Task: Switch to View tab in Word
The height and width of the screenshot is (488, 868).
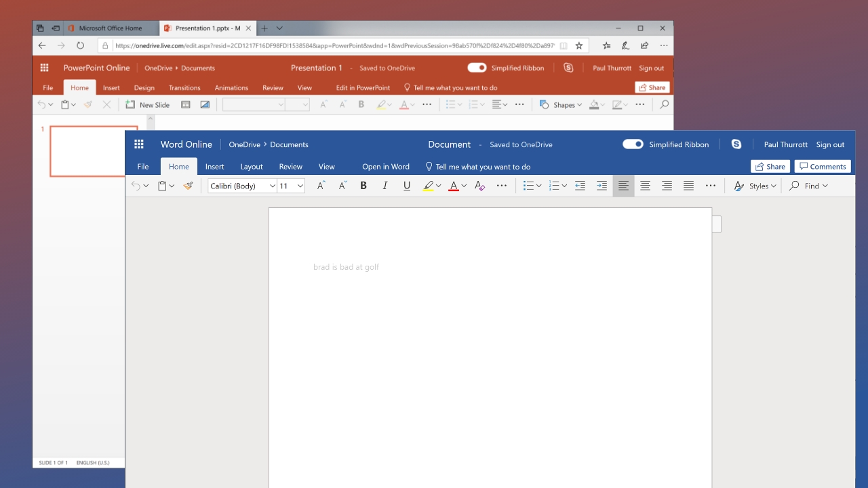Action: (327, 167)
